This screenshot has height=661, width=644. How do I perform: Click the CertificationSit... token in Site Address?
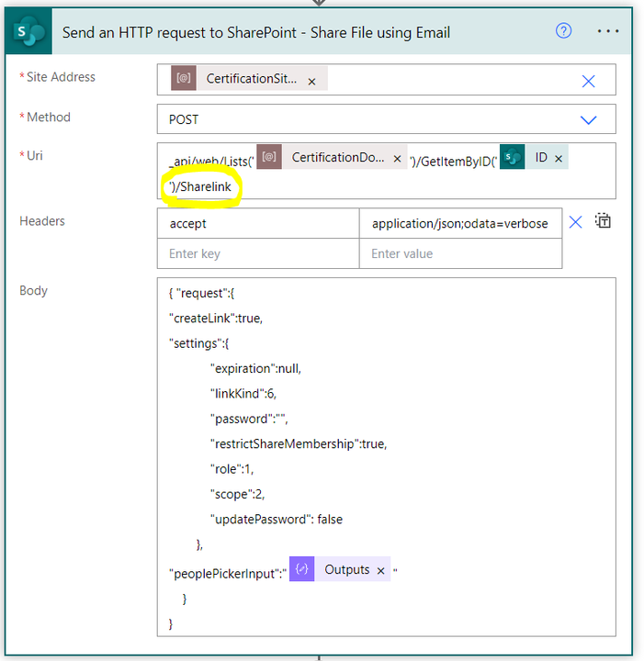pos(249,78)
